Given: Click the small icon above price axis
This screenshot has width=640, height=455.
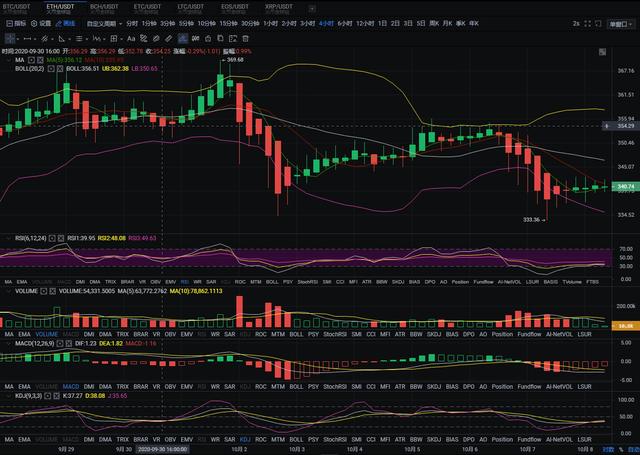Looking at the screenshot, I should (x=602, y=52).
